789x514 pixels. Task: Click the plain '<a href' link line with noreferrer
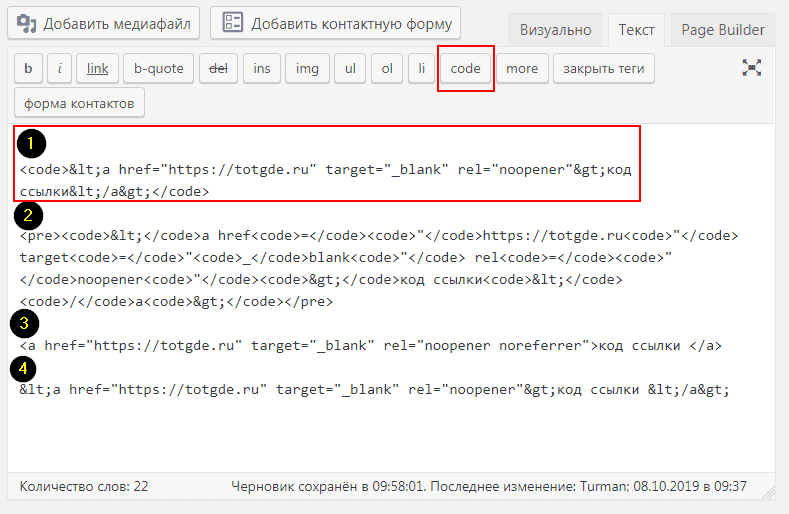pos(371,345)
